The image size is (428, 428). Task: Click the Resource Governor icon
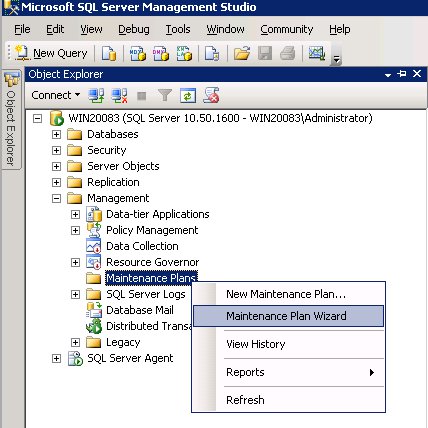[94, 262]
